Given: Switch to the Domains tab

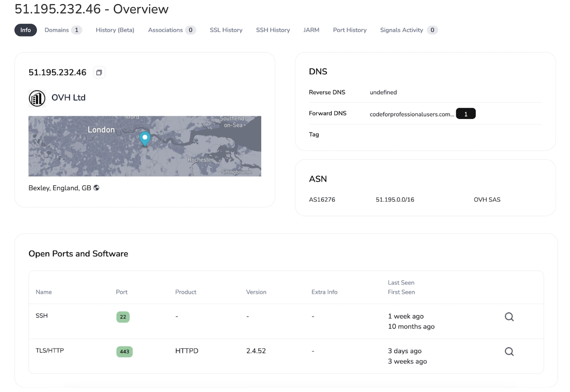Looking at the screenshot, I should click(x=63, y=30).
